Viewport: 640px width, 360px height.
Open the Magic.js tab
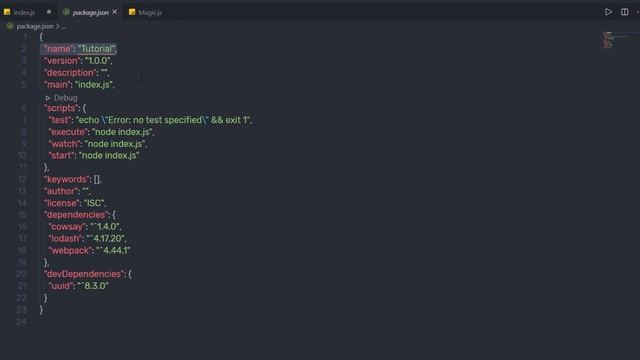(150, 13)
